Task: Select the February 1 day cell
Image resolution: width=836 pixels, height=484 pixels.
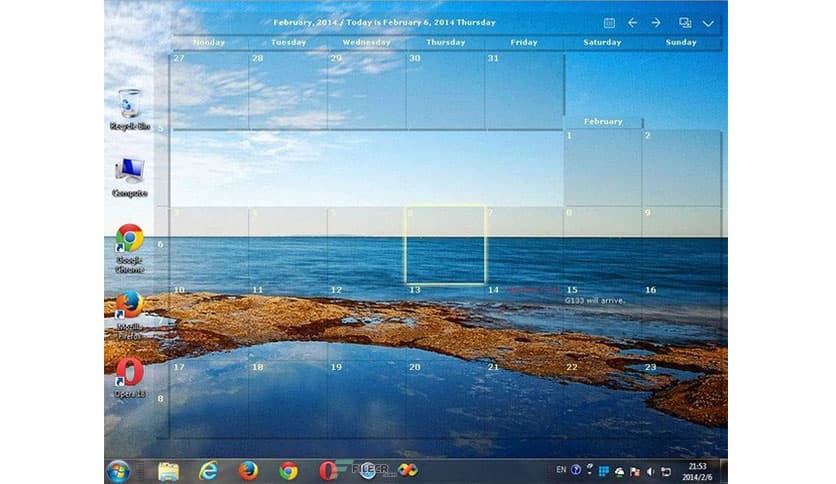Action: point(602,167)
